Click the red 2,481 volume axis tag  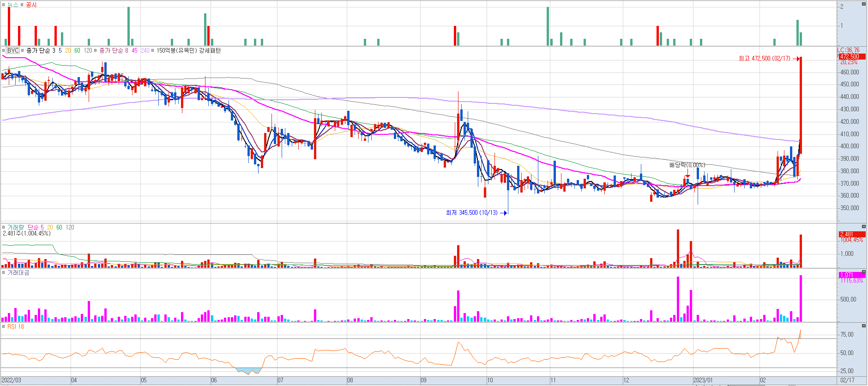click(x=851, y=234)
